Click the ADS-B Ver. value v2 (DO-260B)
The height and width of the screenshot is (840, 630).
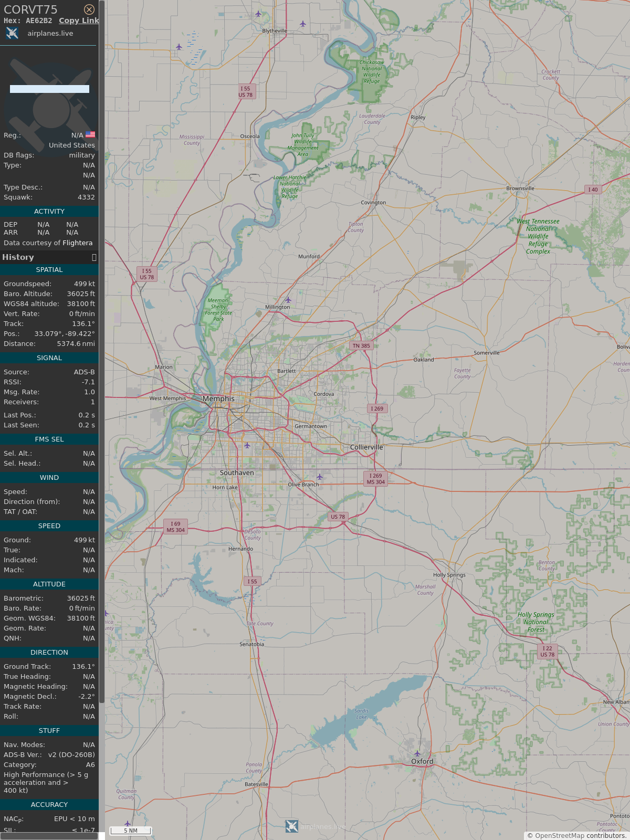click(x=71, y=755)
